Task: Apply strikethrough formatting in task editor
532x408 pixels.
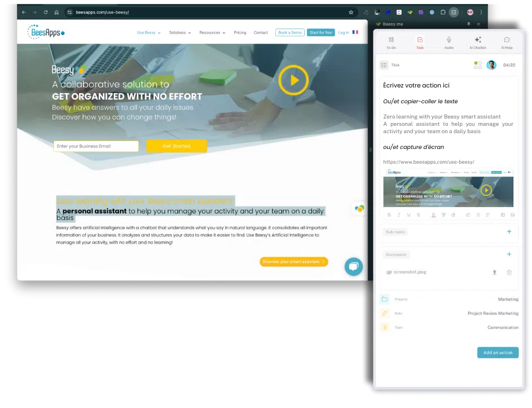Action: [419, 215]
